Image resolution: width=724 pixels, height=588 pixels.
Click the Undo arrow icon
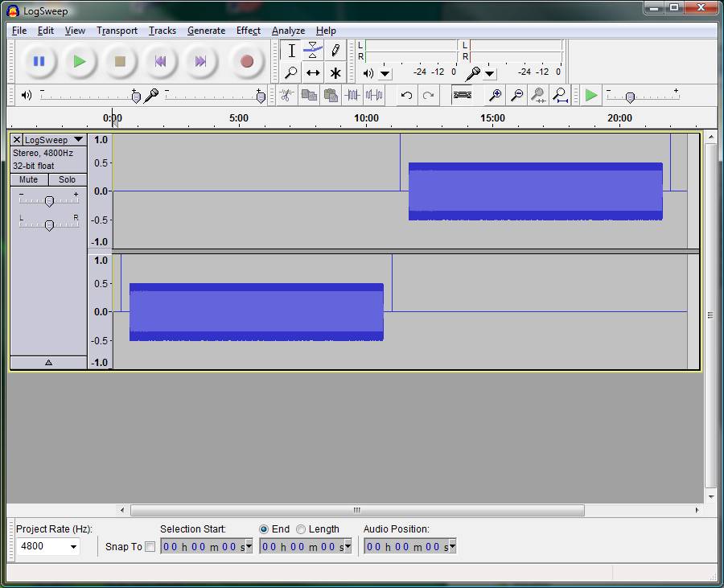406,95
